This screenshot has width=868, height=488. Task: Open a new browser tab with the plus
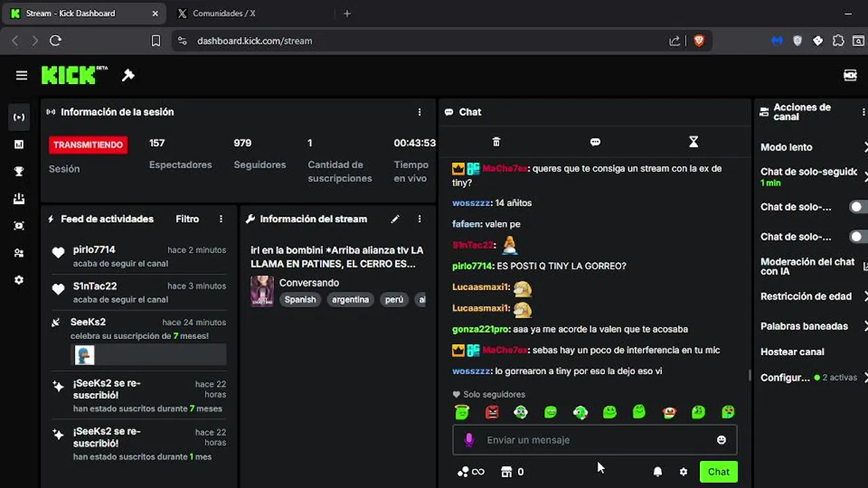pyautogui.click(x=347, y=13)
